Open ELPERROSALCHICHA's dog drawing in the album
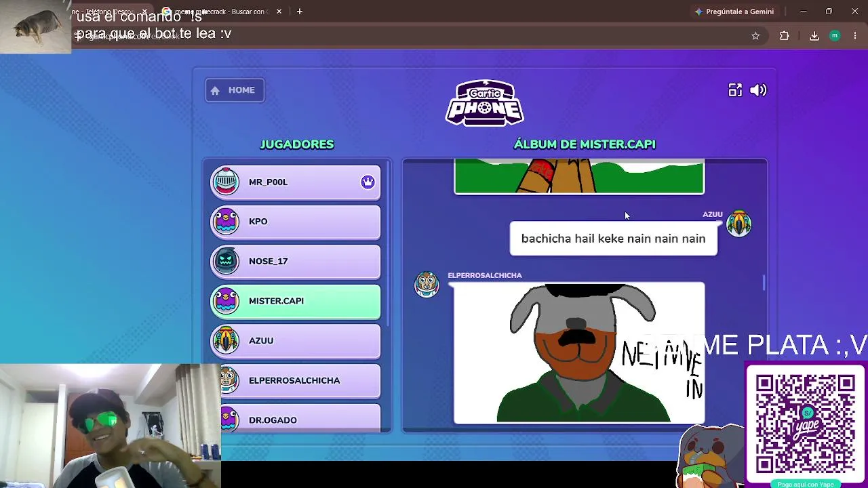Image resolution: width=868 pixels, height=488 pixels. pyautogui.click(x=579, y=353)
